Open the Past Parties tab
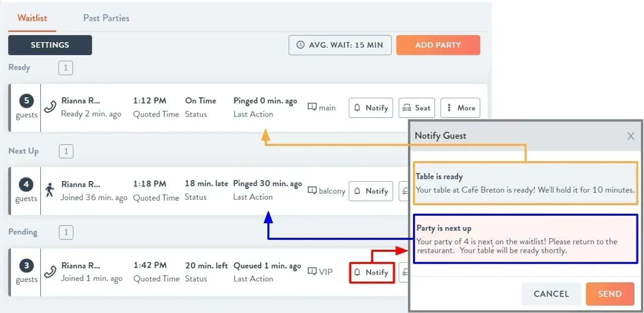The width and height of the screenshot is (644, 313). click(x=106, y=18)
